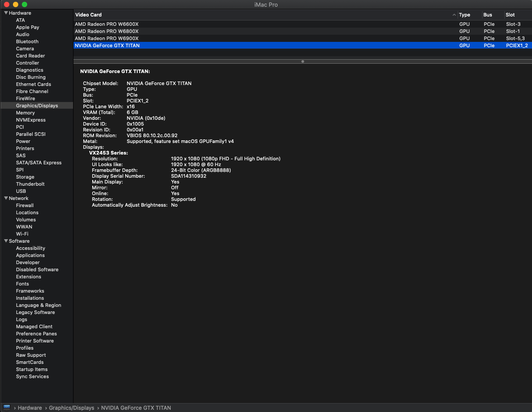
Task: Show Parallel SCSI in sidebar
Action: coord(31,134)
